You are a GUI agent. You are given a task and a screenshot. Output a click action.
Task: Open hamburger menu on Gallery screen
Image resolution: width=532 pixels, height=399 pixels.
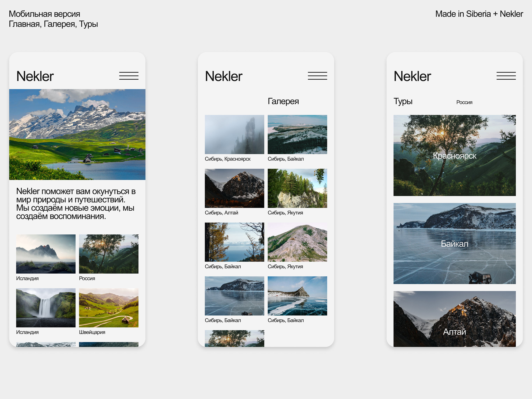(317, 76)
